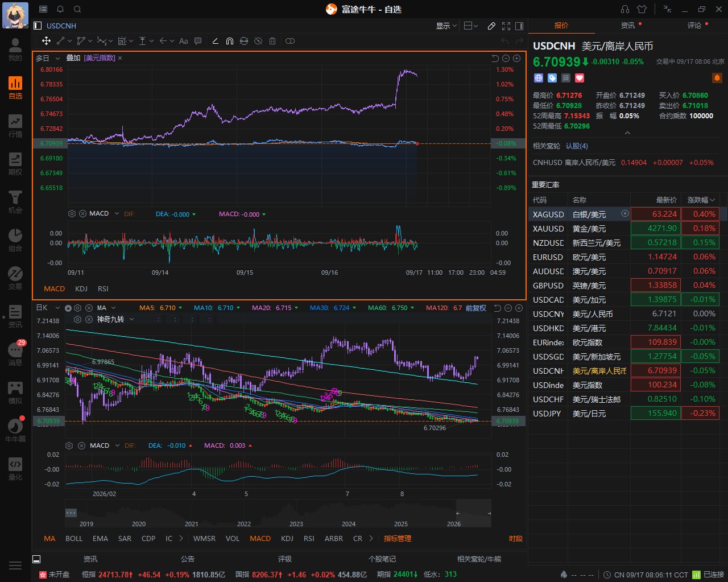The height and width of the screenshot is (582, 728).
Task: Toggle the red heart favorite icon
Action: tap(580, 78)
